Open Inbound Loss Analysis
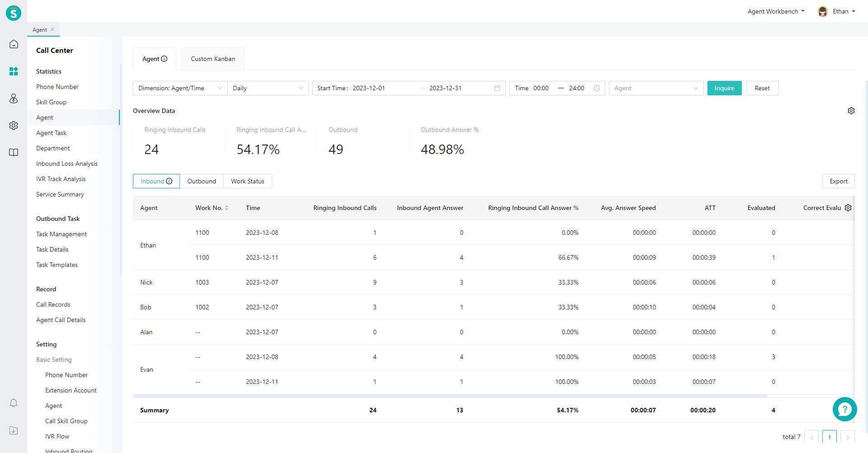 [67, 163]
